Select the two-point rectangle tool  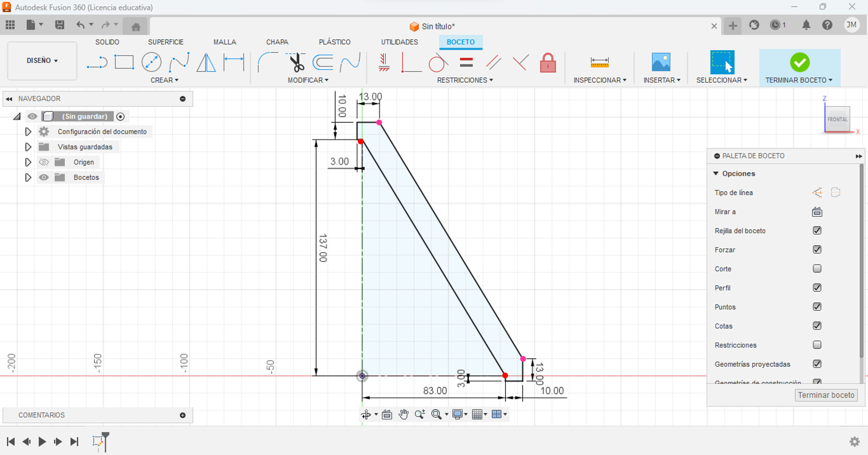pyautogui.click(x=124, y=62)
